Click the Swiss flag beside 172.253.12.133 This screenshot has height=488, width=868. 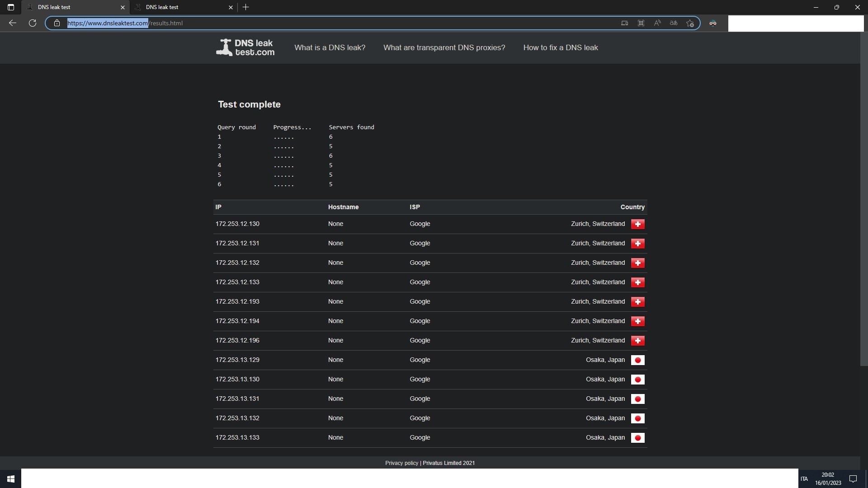pos(638,282)
